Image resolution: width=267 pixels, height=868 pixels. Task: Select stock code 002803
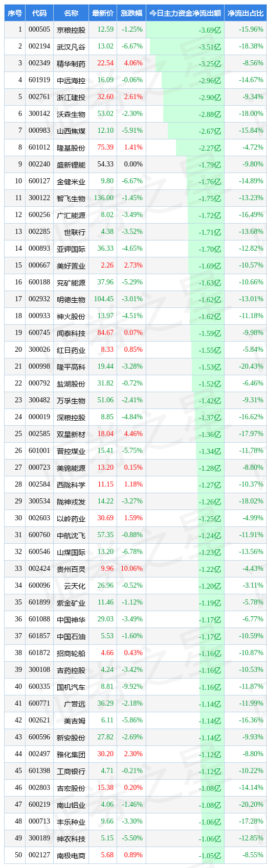[x=39, y=788]
